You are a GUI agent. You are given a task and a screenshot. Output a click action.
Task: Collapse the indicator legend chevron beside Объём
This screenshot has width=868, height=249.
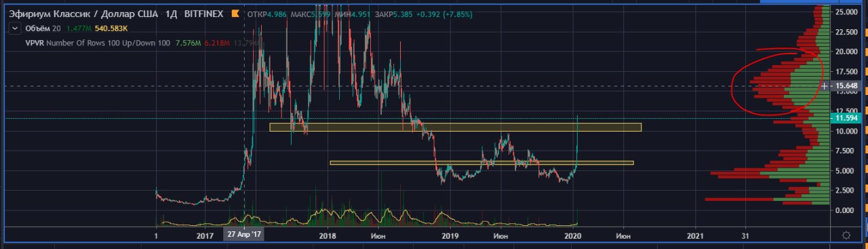[x=14, y=28]
